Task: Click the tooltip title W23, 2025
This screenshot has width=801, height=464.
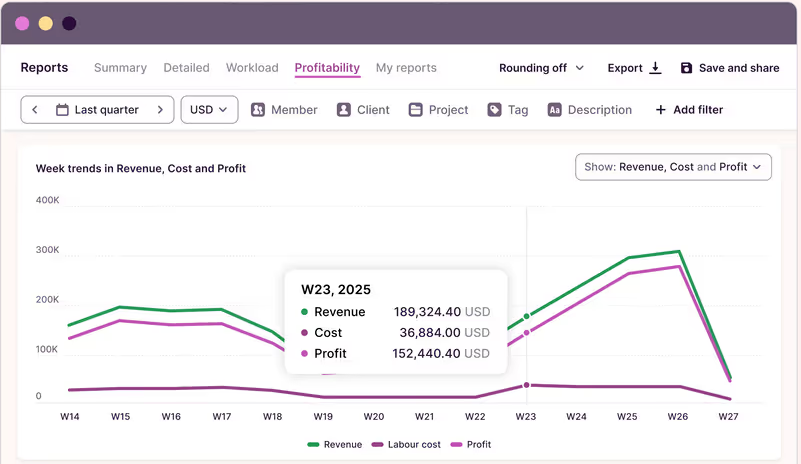Action: click(336, 290)
